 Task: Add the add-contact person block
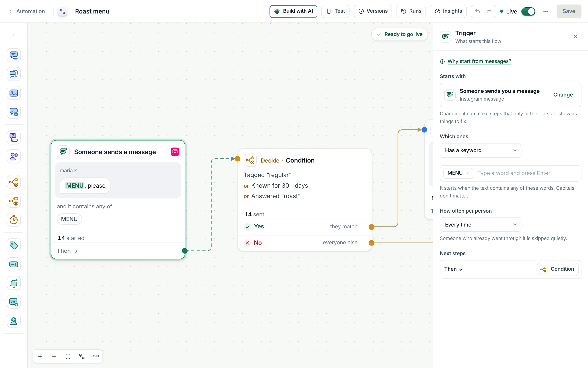click(x=14, y=156)
